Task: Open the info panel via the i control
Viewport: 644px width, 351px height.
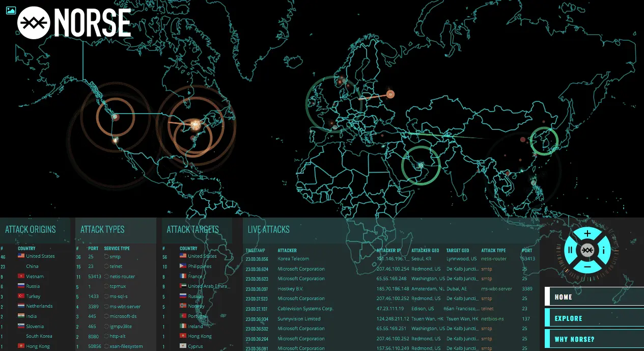Action: (604, 250)
